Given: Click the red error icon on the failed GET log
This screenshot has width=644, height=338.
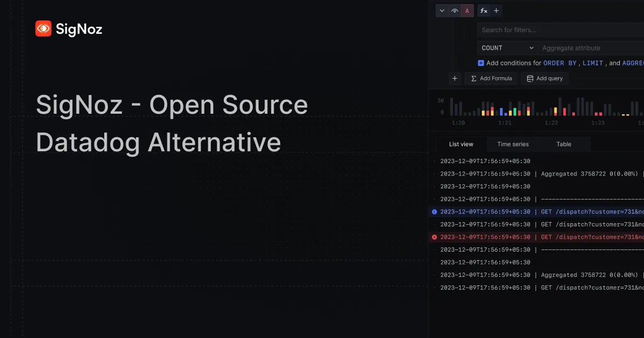Looking at the screenshot, I should tap(434, 237).
